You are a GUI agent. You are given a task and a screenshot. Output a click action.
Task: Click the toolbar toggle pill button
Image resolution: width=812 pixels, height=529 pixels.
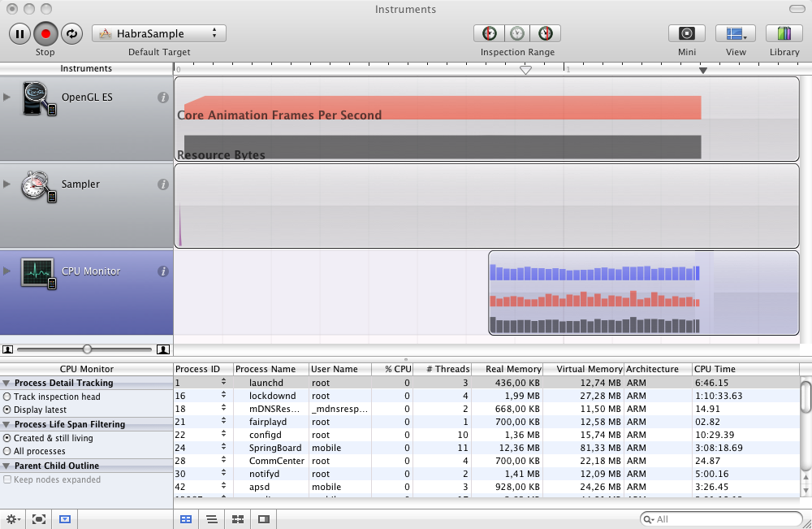(797, 9)
